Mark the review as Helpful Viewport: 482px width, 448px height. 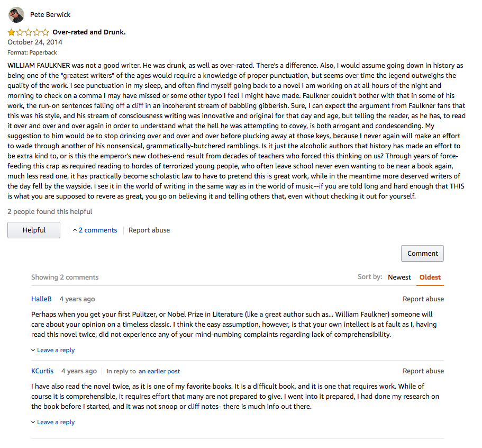34,230
